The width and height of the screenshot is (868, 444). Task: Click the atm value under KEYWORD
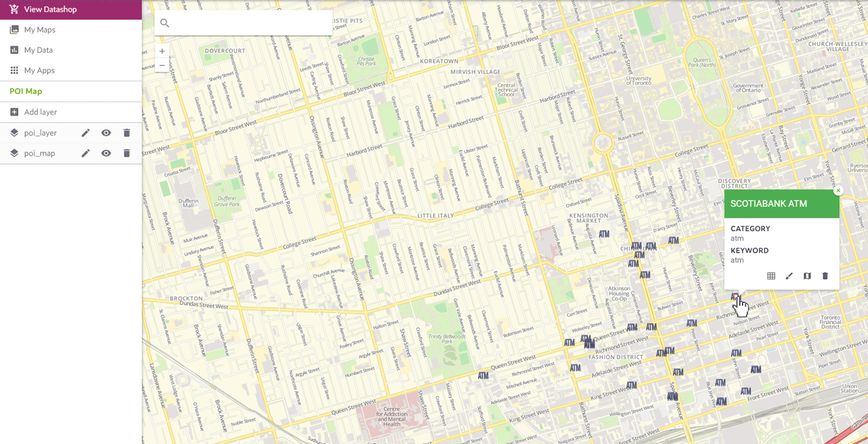[x=737, y=260]
